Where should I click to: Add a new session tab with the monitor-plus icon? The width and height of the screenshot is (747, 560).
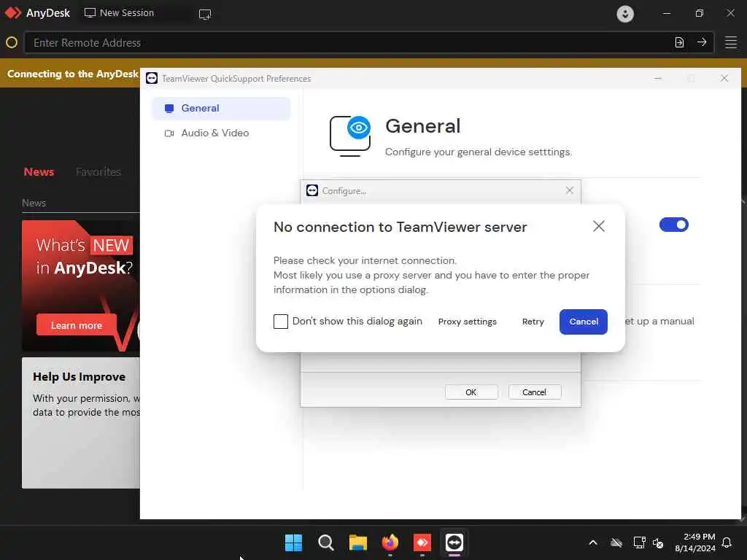click(205, 14)
